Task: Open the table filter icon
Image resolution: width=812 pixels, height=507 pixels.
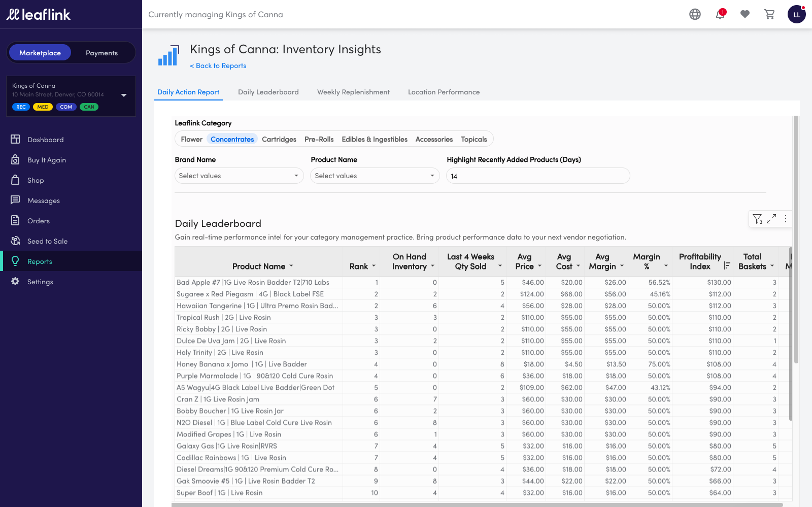Action: click(757, 219)
